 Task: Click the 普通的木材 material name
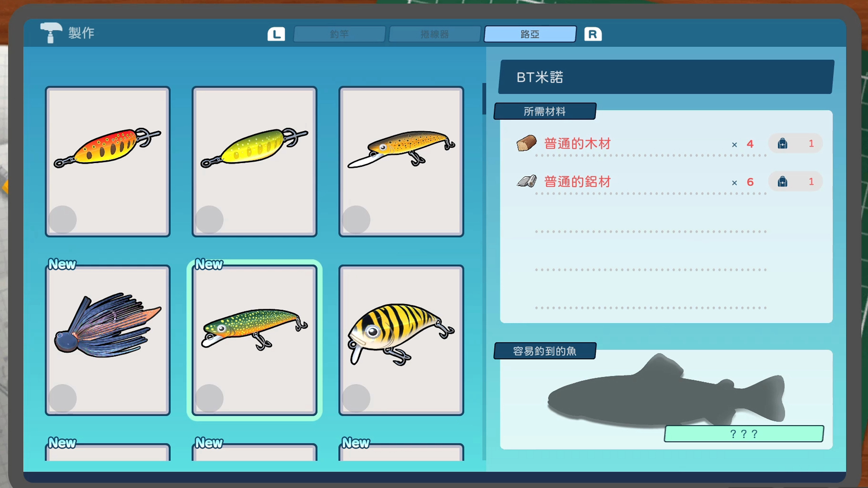click(x=577, y=144)
